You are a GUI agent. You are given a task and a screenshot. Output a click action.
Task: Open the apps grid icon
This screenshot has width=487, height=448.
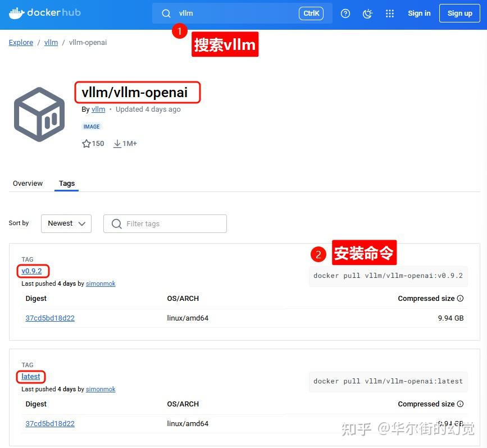390,13
